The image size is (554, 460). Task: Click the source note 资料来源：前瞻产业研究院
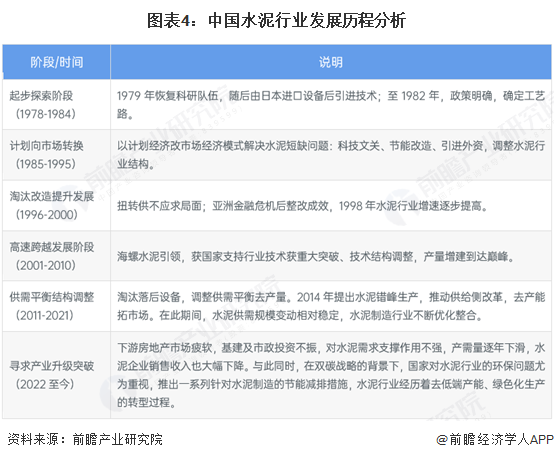click(x=85, y=439)
